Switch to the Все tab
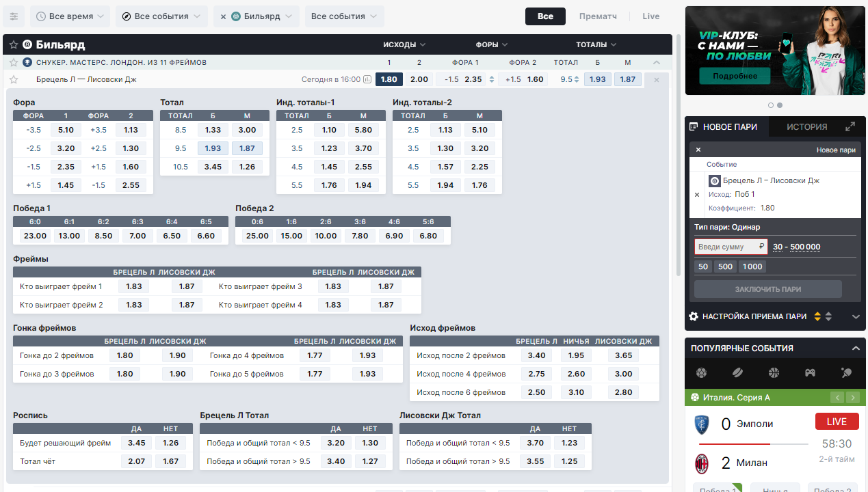Screen dimensions: 868x492 tap(545, 16)
